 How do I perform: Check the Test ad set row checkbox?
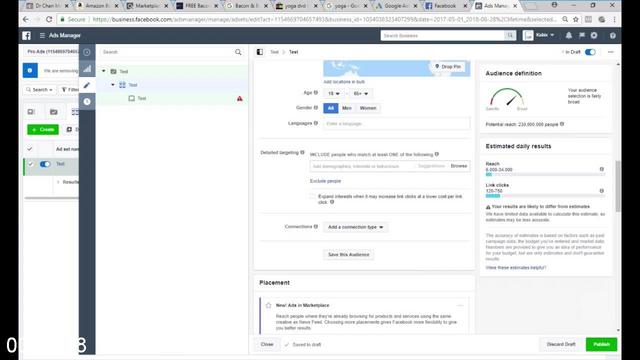click(30, 164)
